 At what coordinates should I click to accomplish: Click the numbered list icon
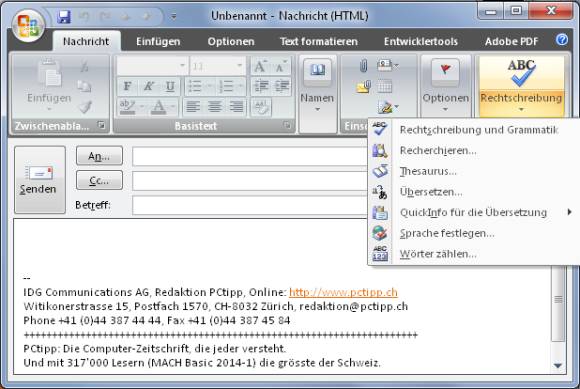(x=226, y=87)
